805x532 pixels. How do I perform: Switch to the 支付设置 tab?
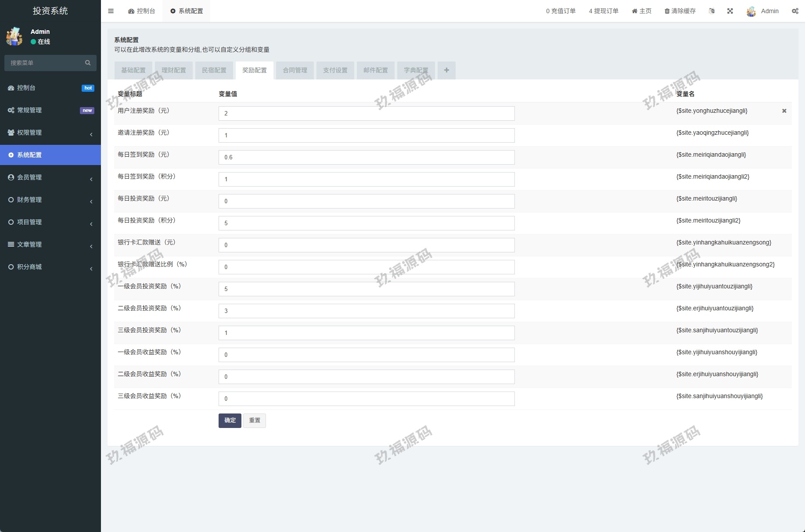[335, 70]
